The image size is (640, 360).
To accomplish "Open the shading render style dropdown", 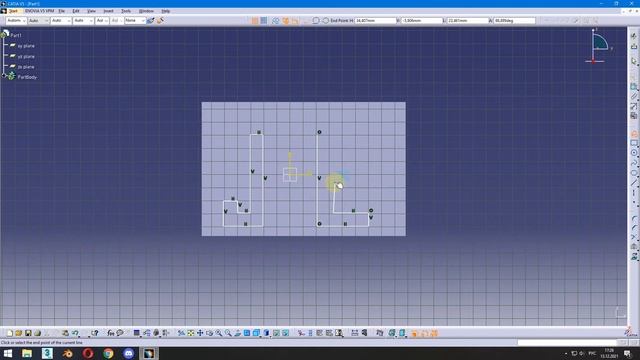I will [x=267, y=333].
